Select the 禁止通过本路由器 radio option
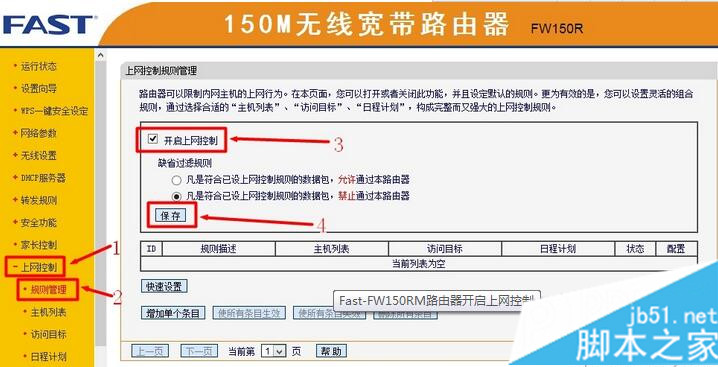718x367 pixels. pyautogui.click(x=176, y=197)
